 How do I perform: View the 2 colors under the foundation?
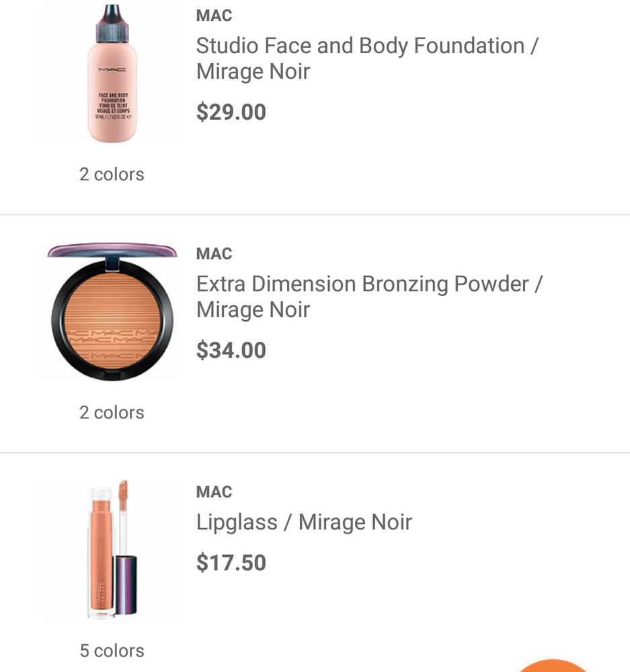pos(112,174)
